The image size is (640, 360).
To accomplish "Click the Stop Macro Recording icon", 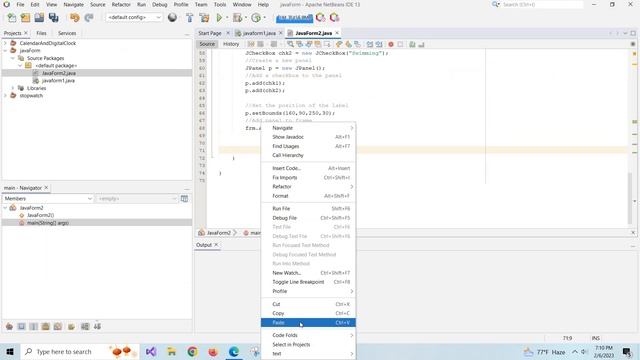I will tap(400, 44).
